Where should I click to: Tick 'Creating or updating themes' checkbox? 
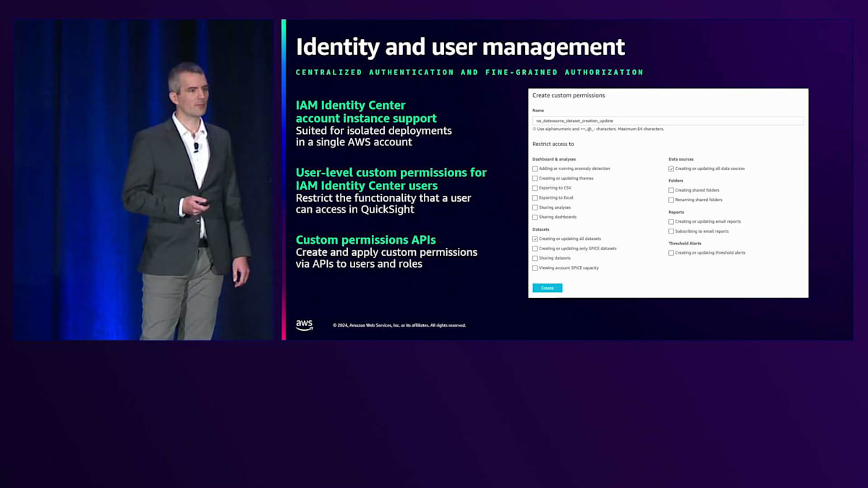point(535,178)
